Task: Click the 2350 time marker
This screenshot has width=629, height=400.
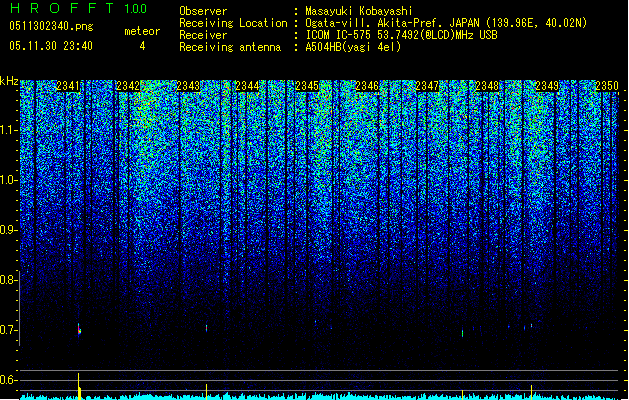Action: pos(607,86)
